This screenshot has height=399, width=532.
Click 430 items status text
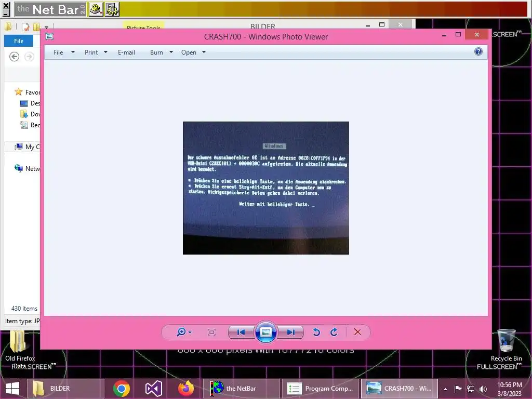[24, 309]
